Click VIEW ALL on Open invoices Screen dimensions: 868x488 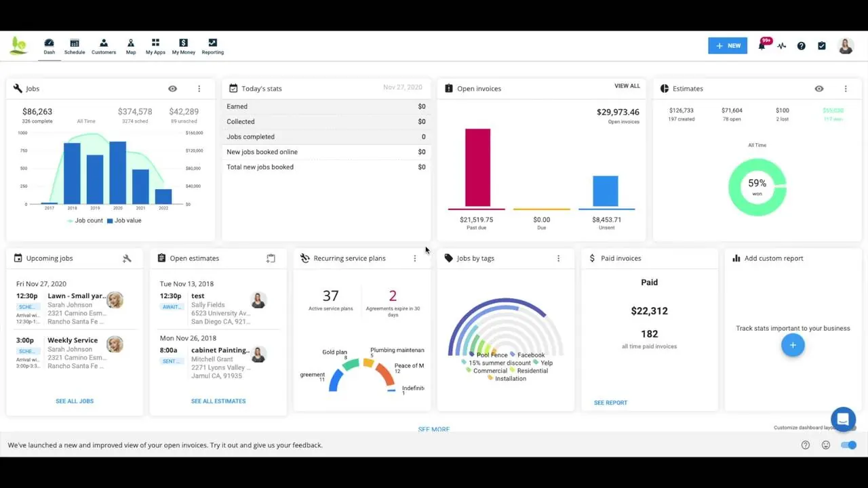click(627, 86)
